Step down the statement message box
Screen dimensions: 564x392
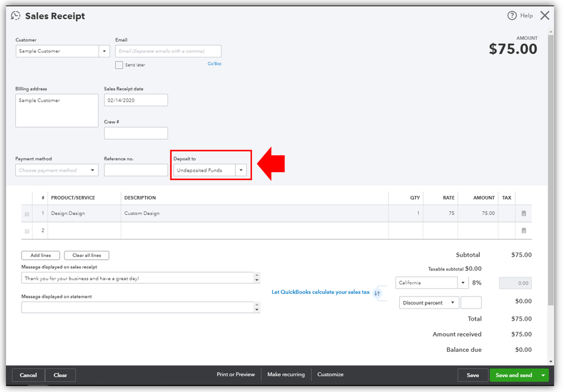pos(257,310)
